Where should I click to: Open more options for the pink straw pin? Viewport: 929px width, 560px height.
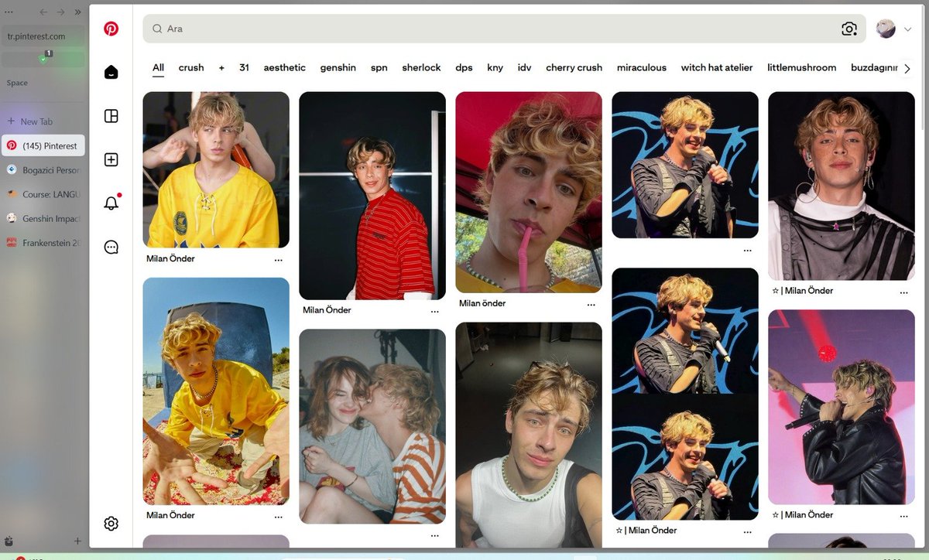click(591, 304)
